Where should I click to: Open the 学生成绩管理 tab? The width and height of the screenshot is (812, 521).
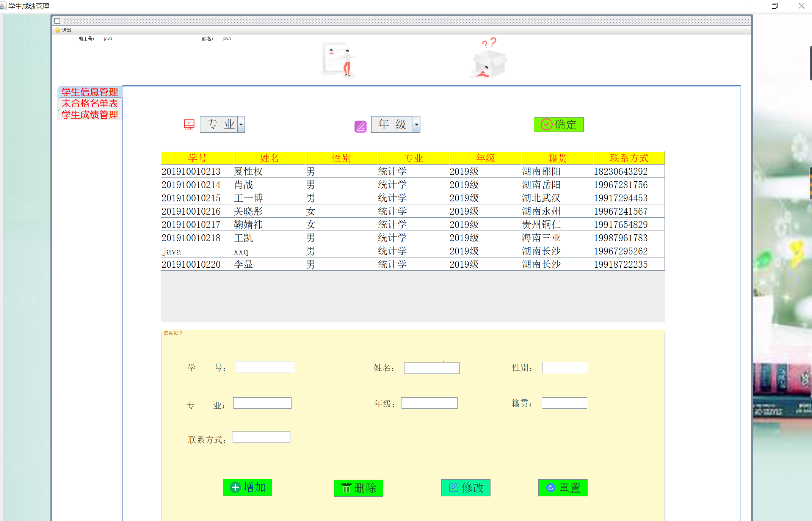90,115
